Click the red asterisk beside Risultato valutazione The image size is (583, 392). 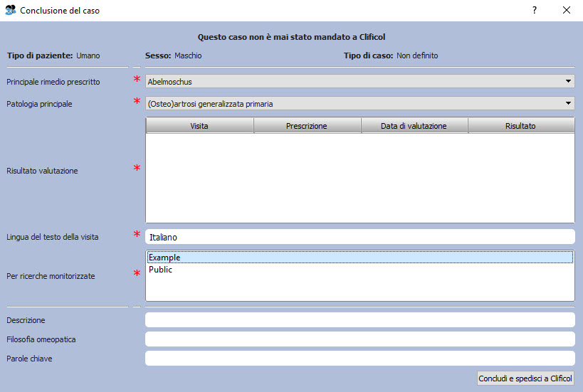(x=137, y=169)
